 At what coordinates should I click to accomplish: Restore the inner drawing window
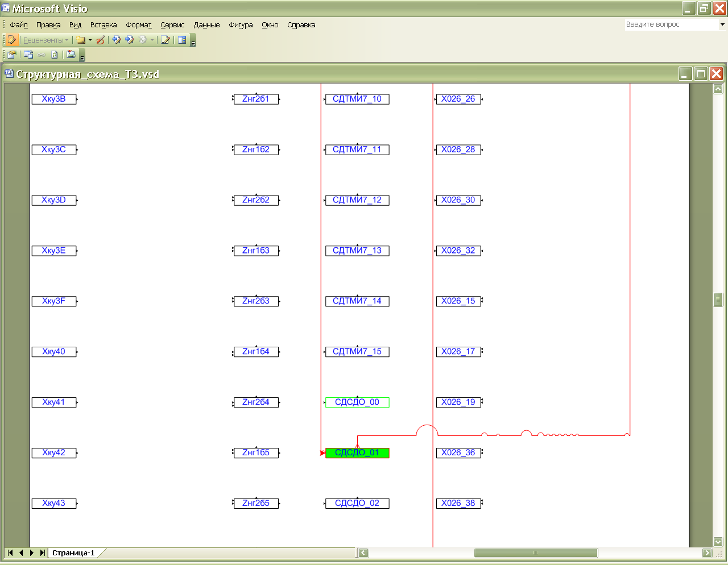[x=701, y=73]
